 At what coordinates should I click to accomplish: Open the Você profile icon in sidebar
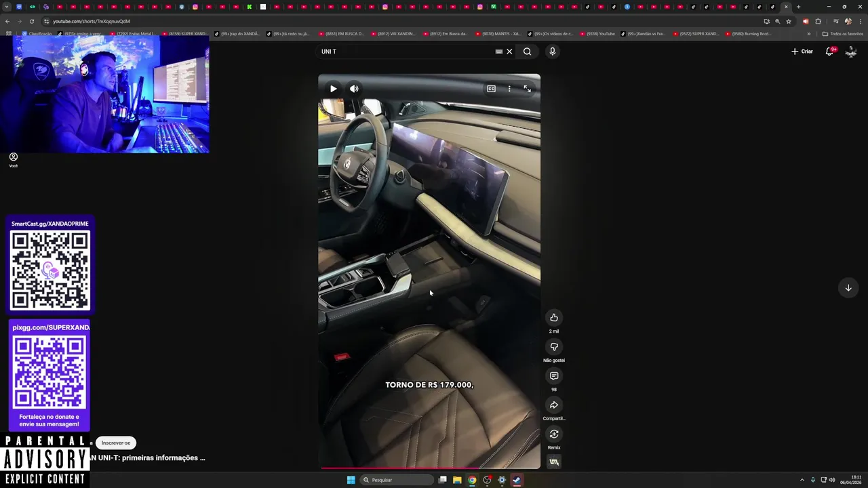coord(13,159)
